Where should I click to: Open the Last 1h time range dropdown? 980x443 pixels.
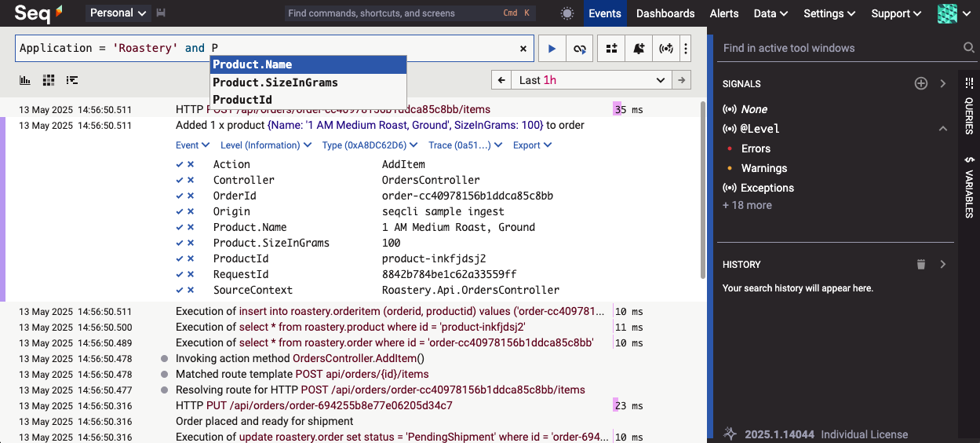pos(592,80)
